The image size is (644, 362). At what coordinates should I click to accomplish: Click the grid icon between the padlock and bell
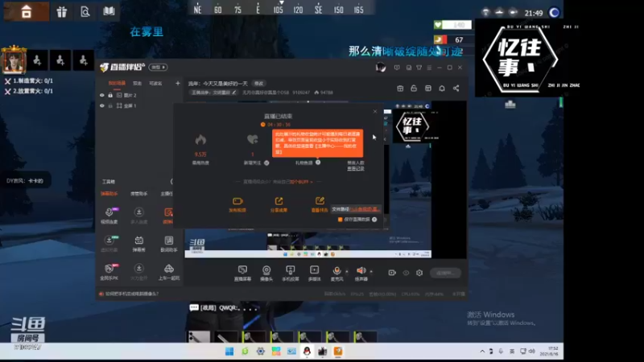point(428,88)
